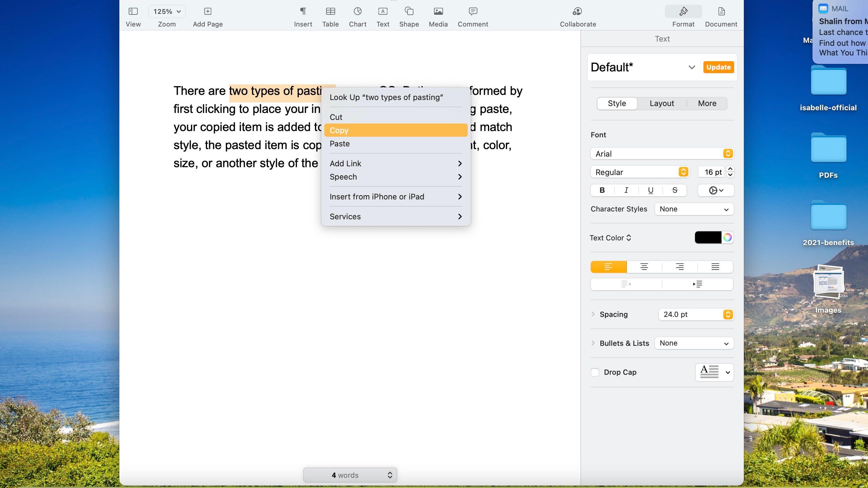The image size is (868, 488).
Task: Open the Arial font family dropdown
Action: tap(662, 154)
